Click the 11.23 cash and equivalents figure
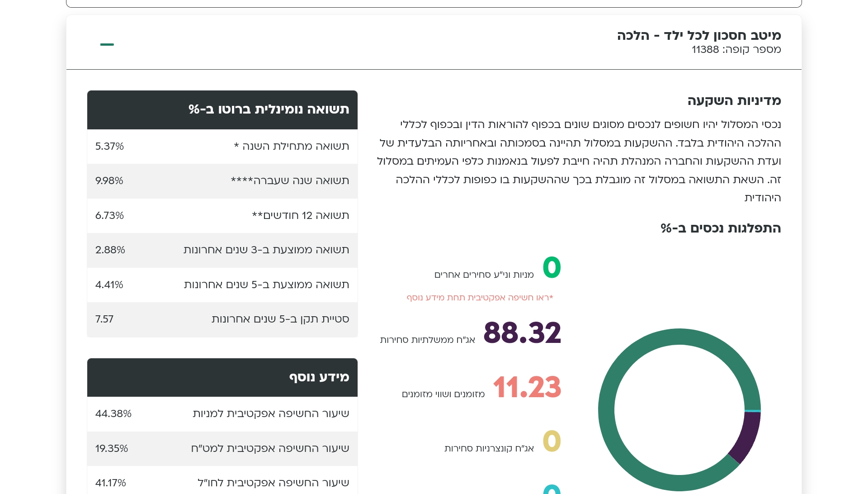Screen dimensions: 868x494 pyautogui.click(x=527, y=387)
